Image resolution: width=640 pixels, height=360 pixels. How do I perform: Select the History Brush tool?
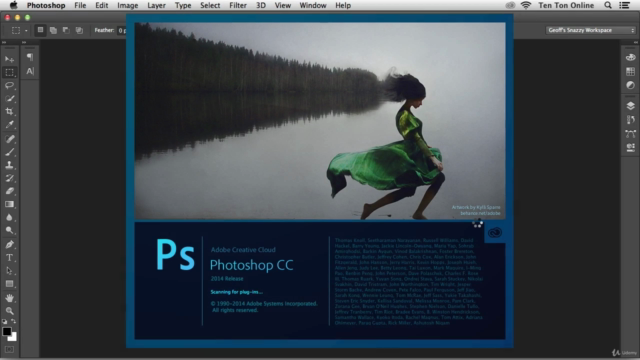click(9, 178)
